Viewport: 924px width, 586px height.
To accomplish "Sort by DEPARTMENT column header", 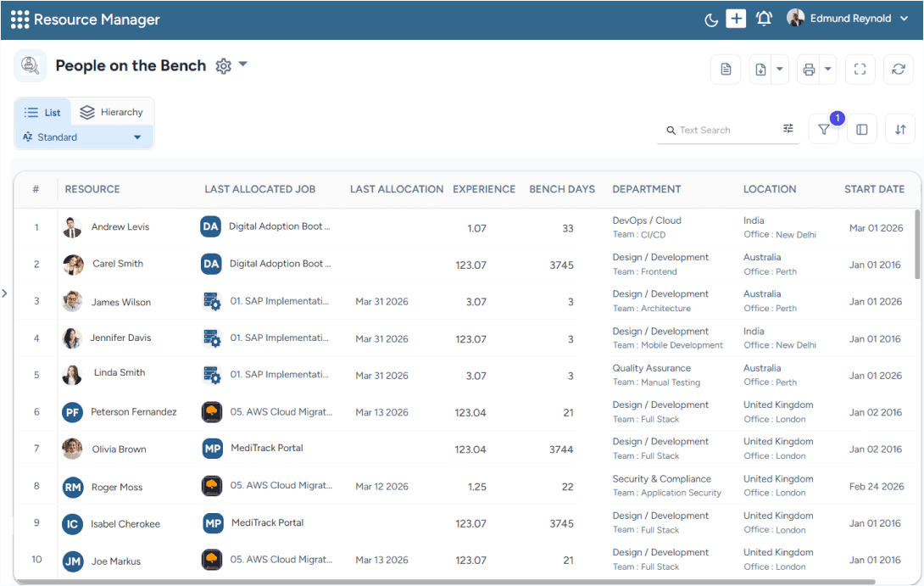I will [647, 189].
